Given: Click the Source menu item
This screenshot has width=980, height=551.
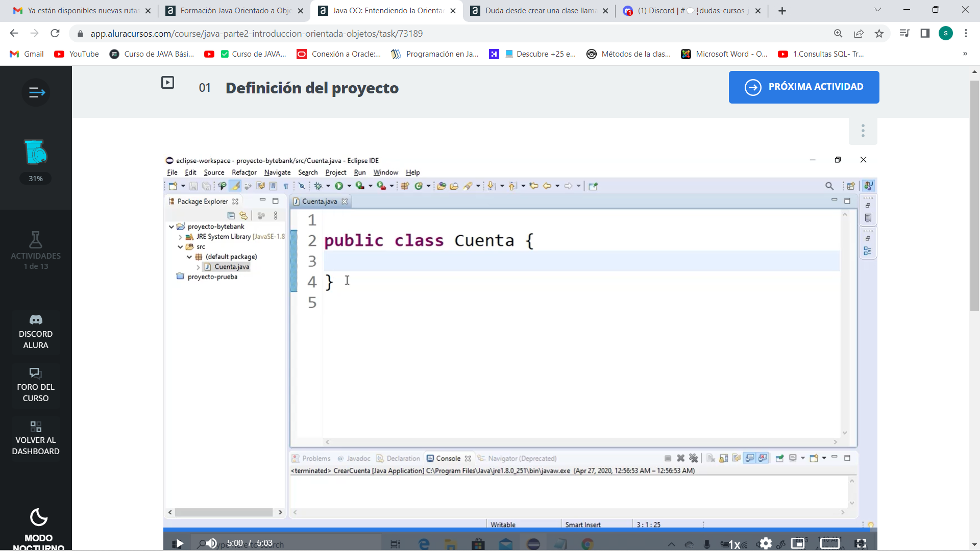Looking at the screenshot, I should point(214,172).
